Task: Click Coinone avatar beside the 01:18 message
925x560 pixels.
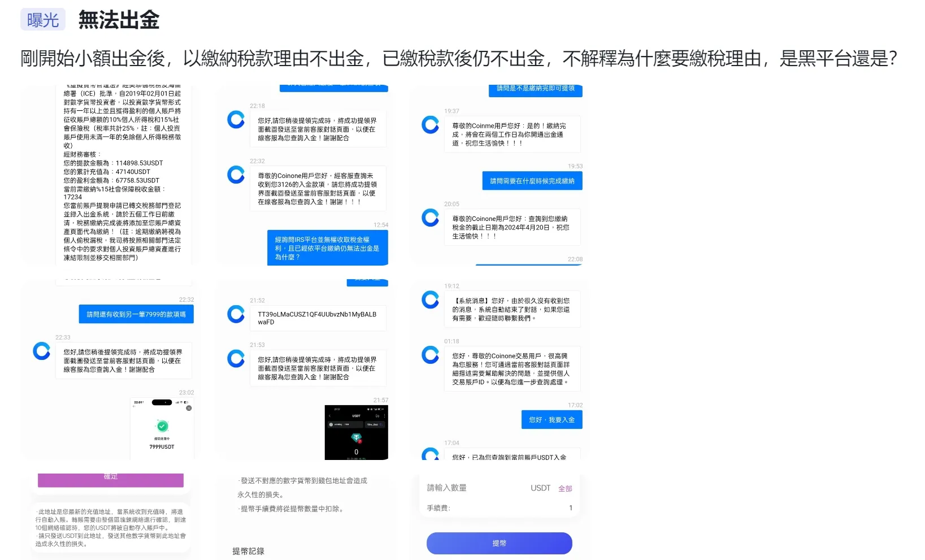Action: (x=430, y=355)
